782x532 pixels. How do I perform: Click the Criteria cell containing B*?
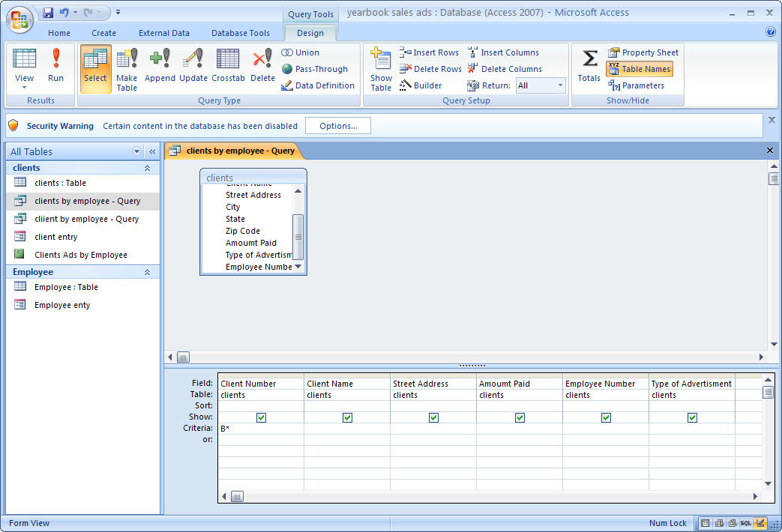(260, 429)
